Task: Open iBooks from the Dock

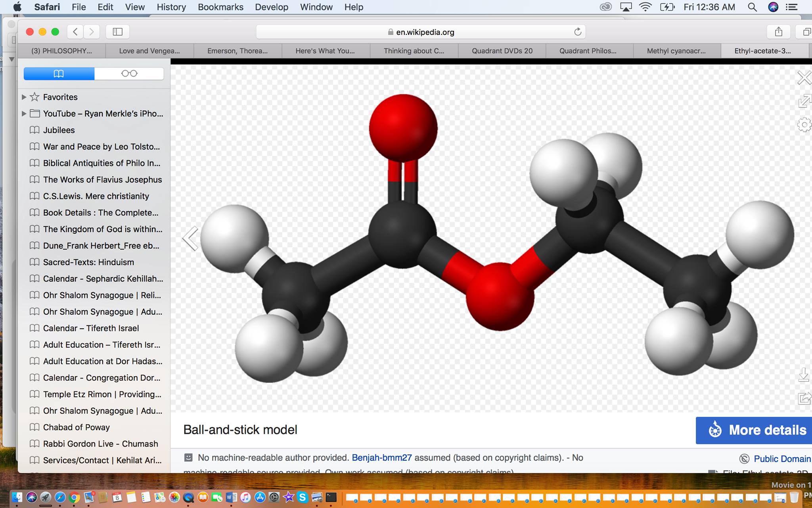Action: (203, 497)
